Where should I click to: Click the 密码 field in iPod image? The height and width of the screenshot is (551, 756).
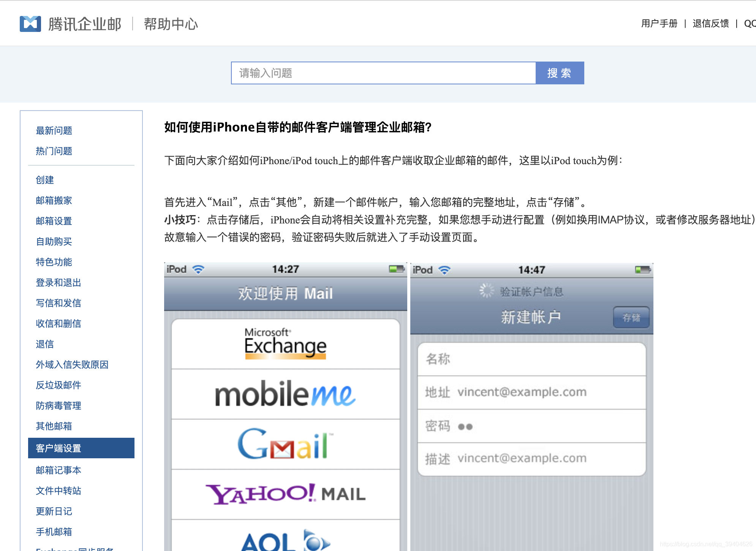[x=532, y=426]
